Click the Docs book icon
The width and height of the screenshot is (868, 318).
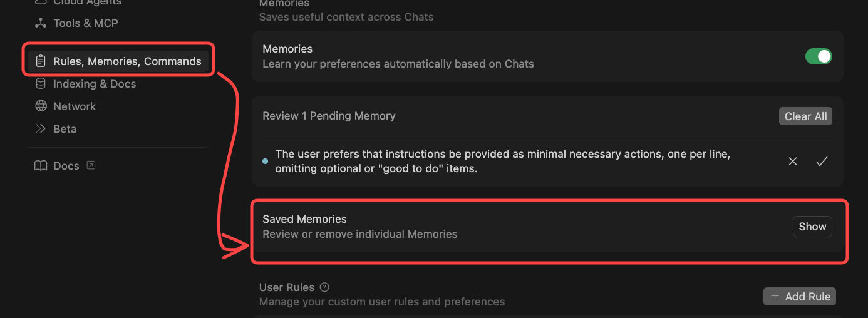41,166
